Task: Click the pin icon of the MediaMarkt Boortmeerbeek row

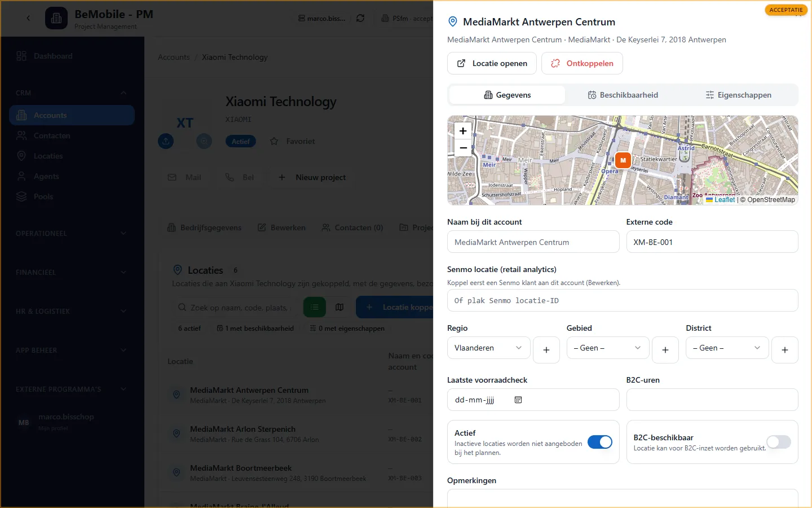Action: tap(176, 472)
